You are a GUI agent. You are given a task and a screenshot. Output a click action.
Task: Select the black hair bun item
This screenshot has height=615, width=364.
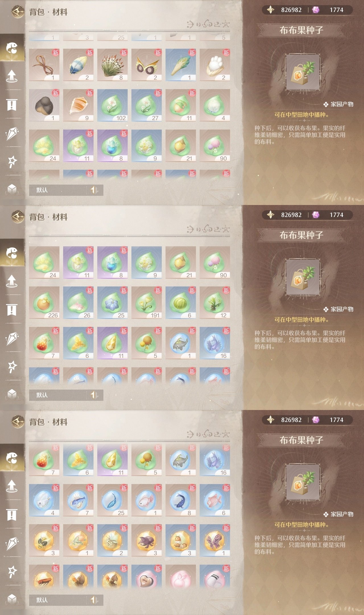pyautogui.click(x=44, y=105)
